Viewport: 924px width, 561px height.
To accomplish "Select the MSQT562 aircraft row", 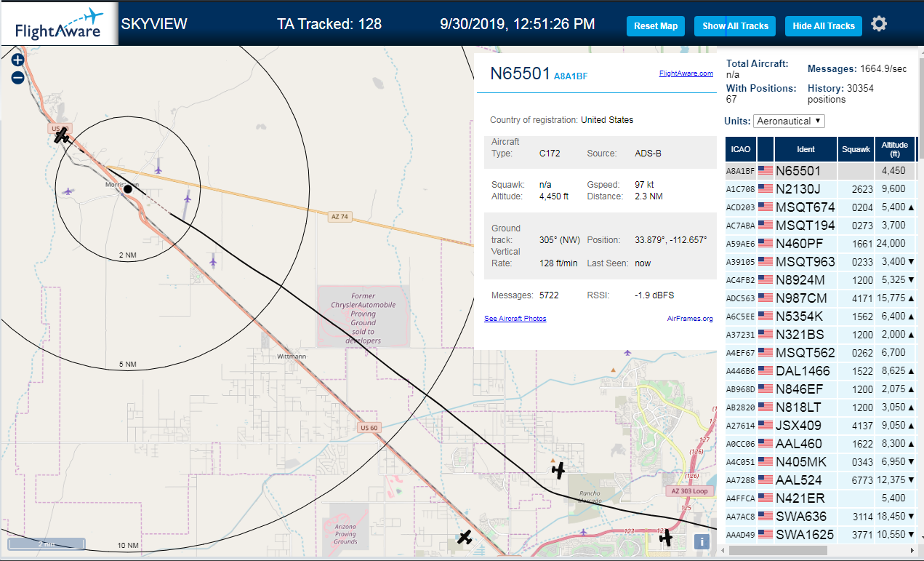I will pos(821,353).
